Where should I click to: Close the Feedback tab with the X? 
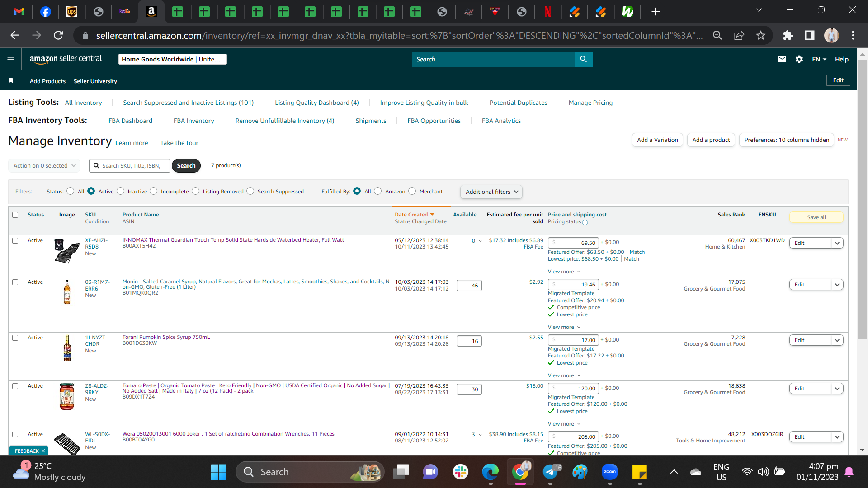(43, 451)
